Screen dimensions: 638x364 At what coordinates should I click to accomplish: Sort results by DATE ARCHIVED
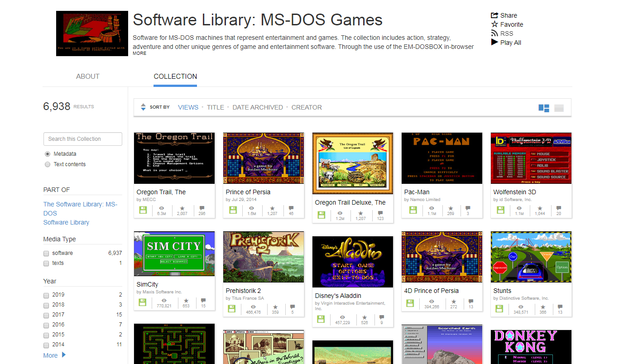(258, 107)
